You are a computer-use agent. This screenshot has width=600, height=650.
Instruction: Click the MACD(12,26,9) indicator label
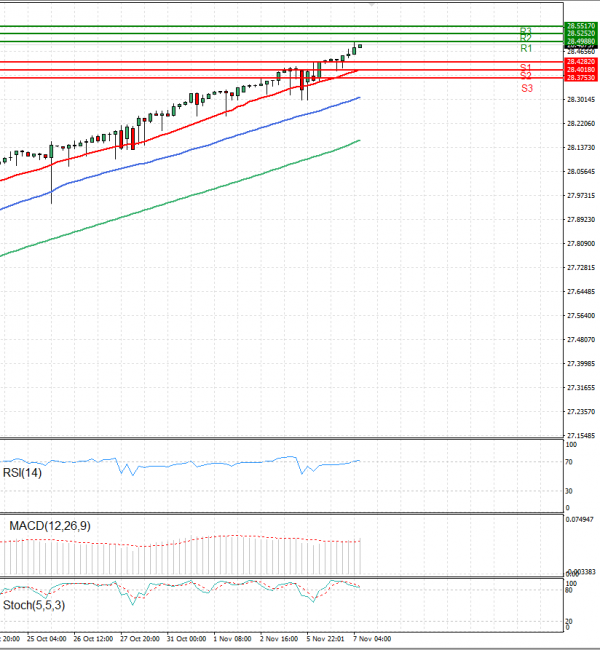(50, 526)
